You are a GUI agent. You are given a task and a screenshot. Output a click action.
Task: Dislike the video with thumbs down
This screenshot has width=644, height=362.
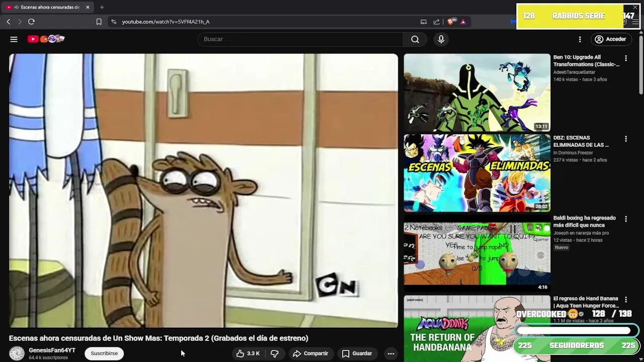(275, 353)
